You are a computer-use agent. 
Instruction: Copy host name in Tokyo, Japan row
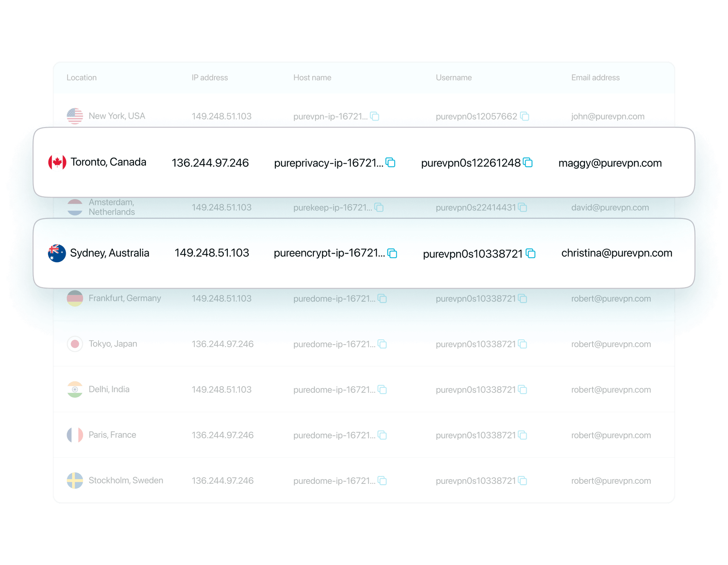pos(382,344)
